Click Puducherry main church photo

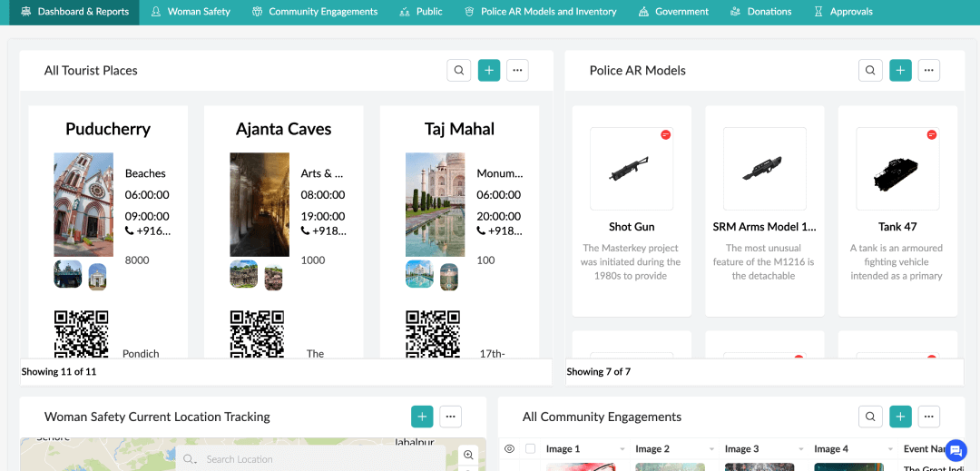[x=83, y=205]
